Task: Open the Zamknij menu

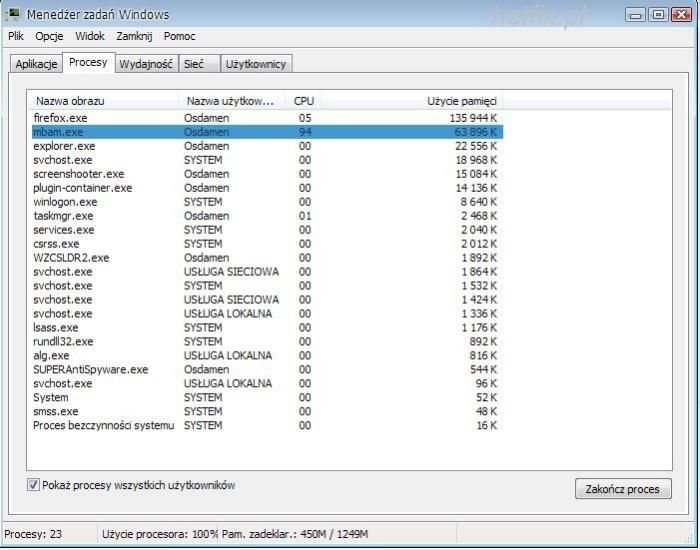Action: click(x=134, y=36)
